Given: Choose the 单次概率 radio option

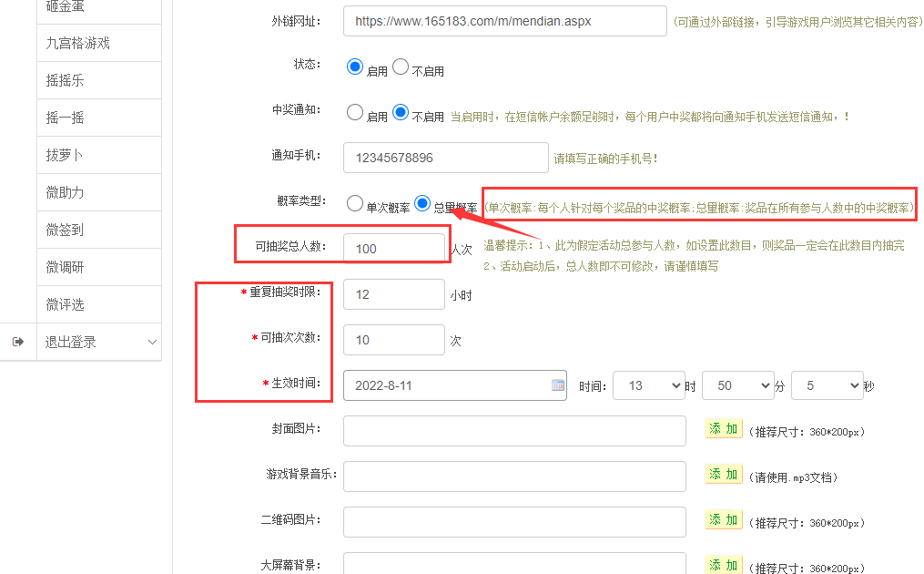Looking at the screenshot, I should 355,204.
